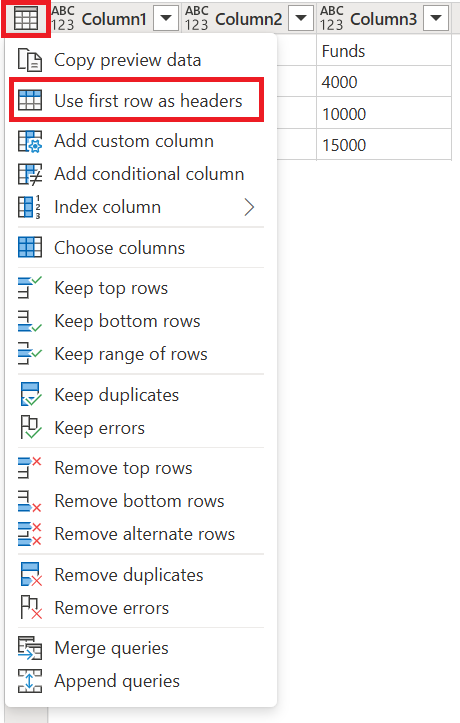Click the Add custom column gear-table icon

[x=30, y=141]
